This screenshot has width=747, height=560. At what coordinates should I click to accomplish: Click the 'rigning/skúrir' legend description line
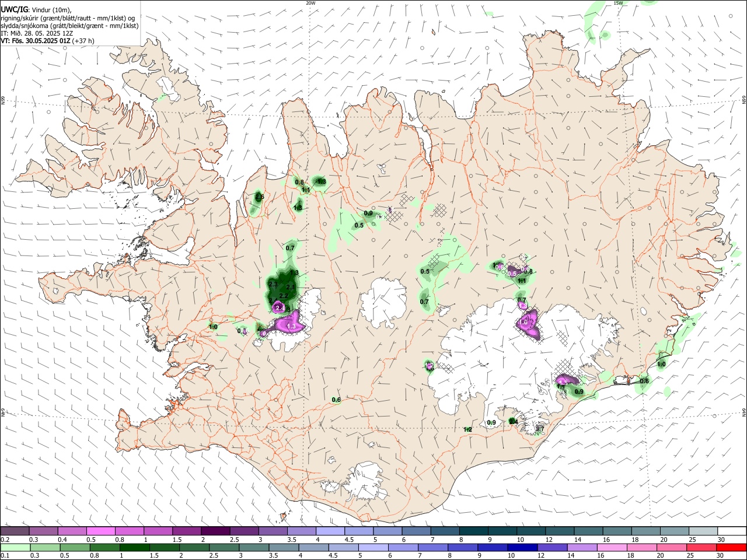point(68,18)
